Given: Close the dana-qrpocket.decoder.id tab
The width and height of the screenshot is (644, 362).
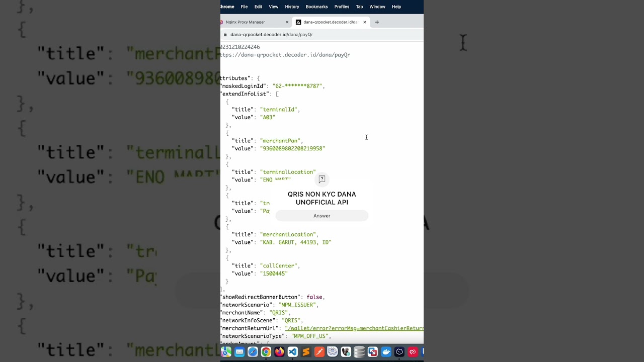Looking at the screenshot, I should point(365,22).
